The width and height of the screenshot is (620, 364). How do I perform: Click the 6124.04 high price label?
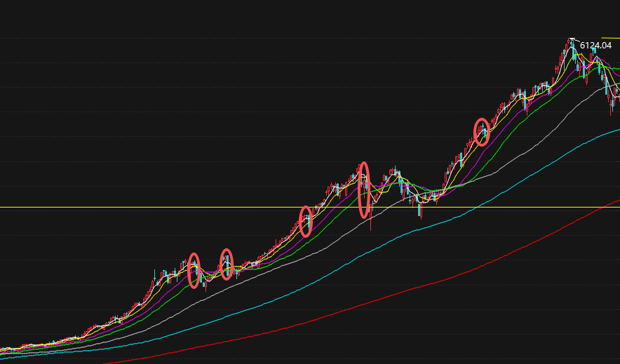coord(595,46)
